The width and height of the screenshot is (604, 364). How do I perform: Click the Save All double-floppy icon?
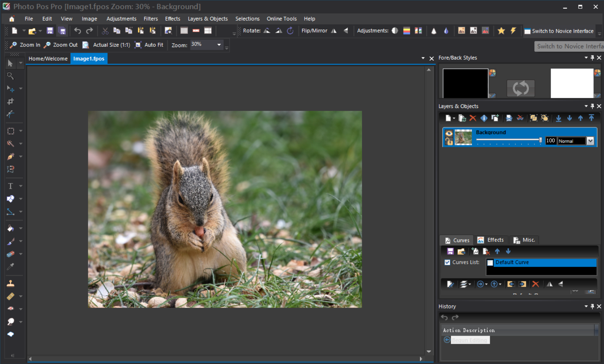pos(62,31)
